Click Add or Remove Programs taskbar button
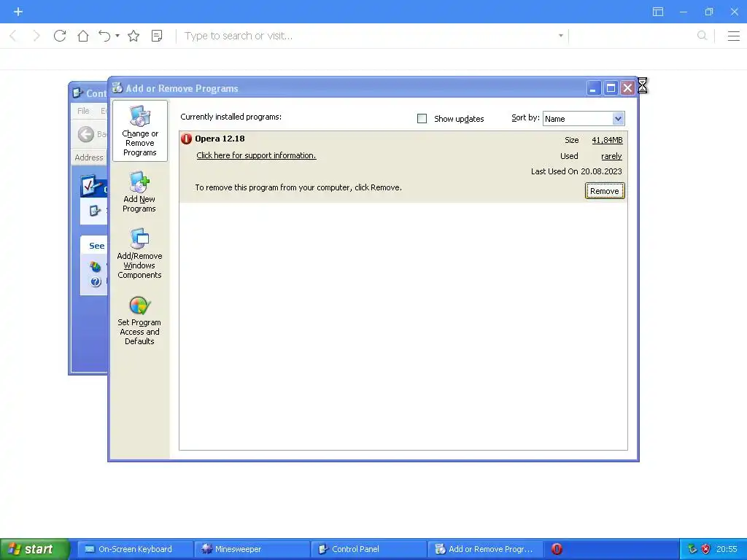747x560 pixels. click(x=486, y=549)
